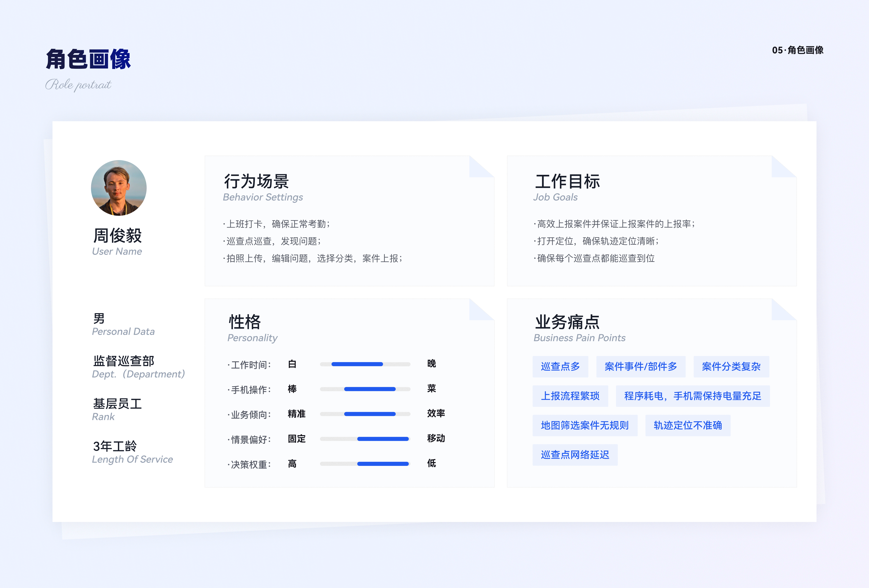Click the 基层员工 rank text
This screenshot has width=869, height=588.
click(117, 403)
